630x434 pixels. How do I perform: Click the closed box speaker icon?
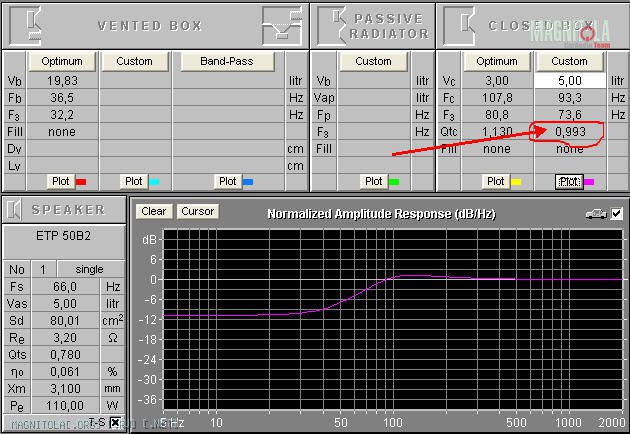(x=459, y=27)
